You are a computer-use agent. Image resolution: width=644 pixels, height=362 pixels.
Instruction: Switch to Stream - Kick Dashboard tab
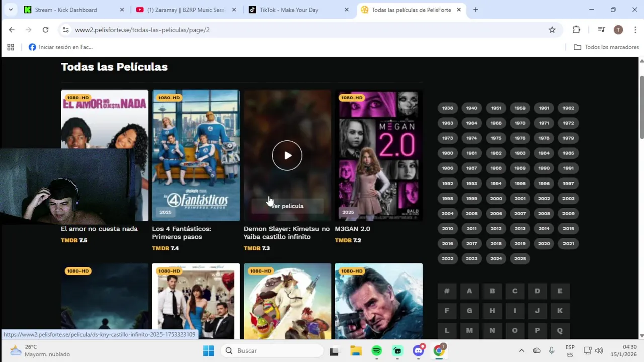[x=66, y=10]
